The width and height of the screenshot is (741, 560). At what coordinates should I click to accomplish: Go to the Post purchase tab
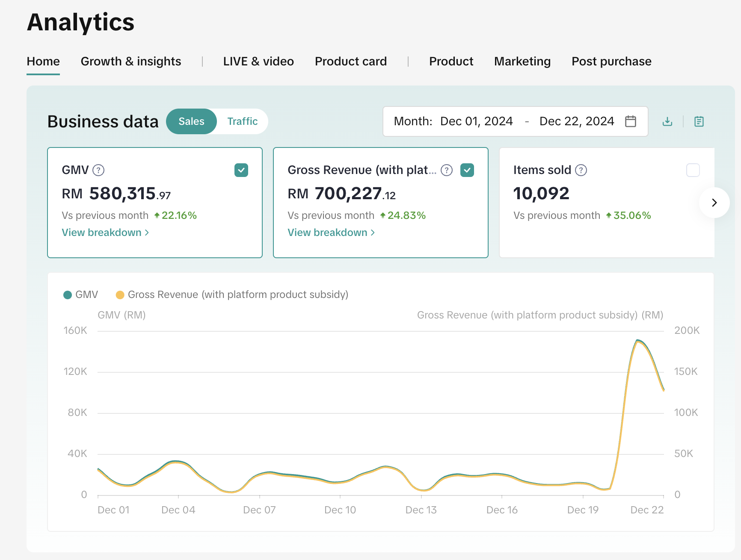(x=611, y=62)
